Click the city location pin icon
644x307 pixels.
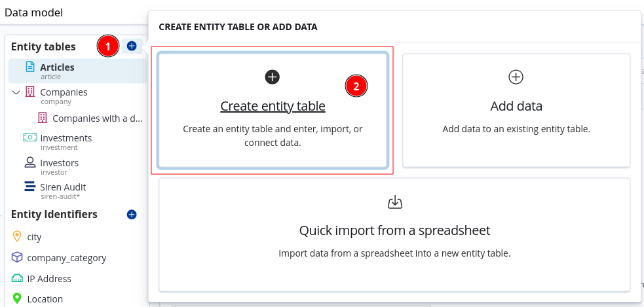coord(17,237)
